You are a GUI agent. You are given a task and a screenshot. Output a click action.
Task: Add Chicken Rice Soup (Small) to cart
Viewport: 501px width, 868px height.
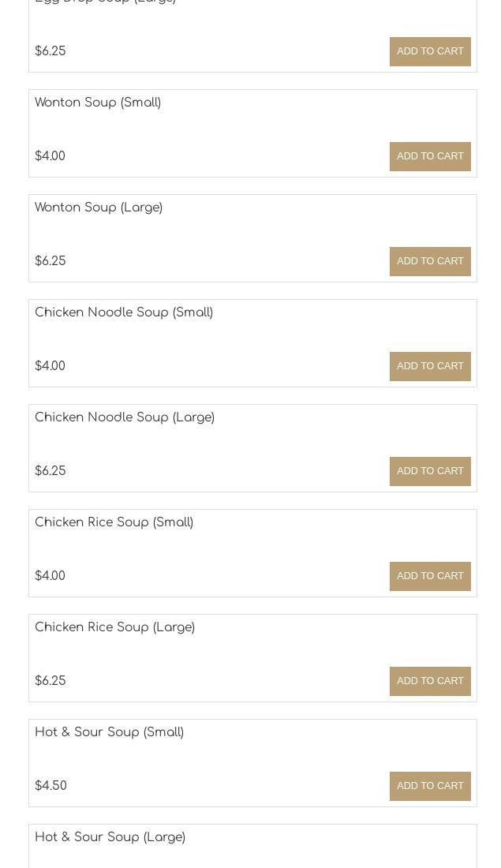(x=430, y=576)
